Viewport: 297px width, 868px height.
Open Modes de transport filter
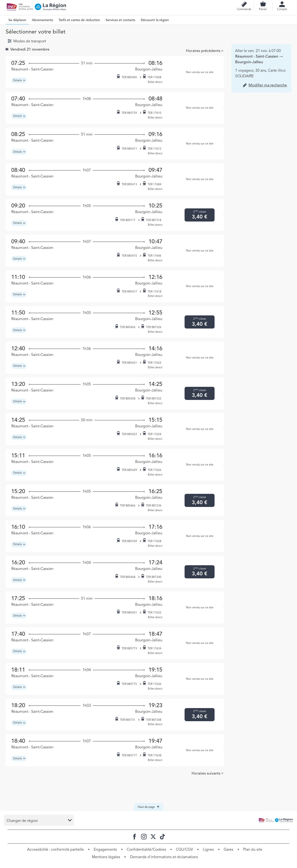click(27, 41)
